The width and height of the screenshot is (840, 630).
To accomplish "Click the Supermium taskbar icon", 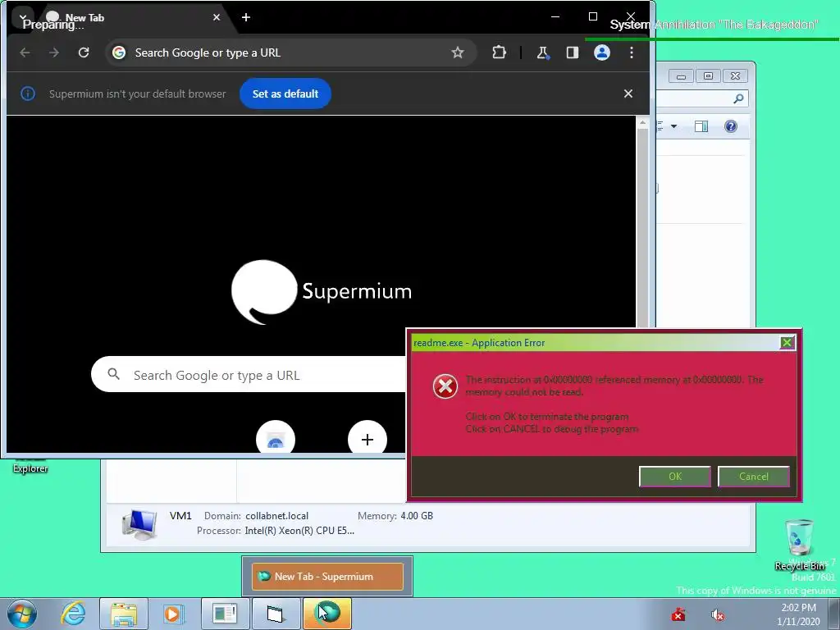I will (x=327, y=614).
